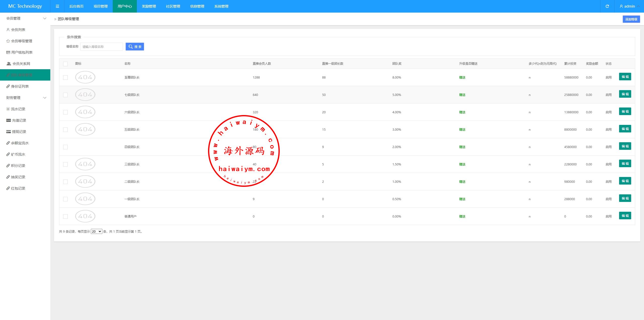
Task: Switch to 系统管理 top menu
Action: tap(221, 6)
